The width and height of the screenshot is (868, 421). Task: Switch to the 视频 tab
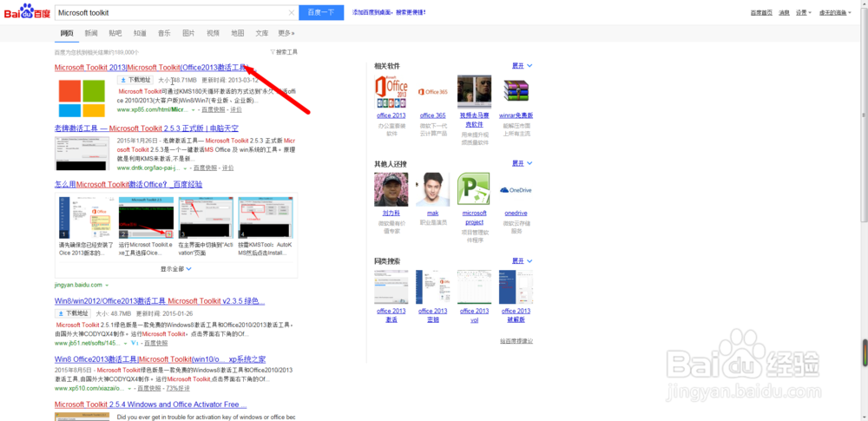(213, 33)
